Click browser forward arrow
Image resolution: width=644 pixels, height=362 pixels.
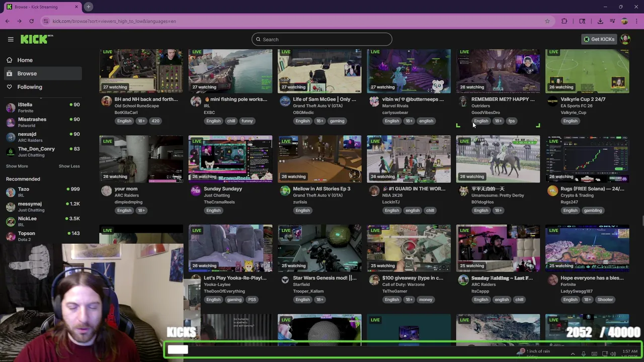(19, 21)
